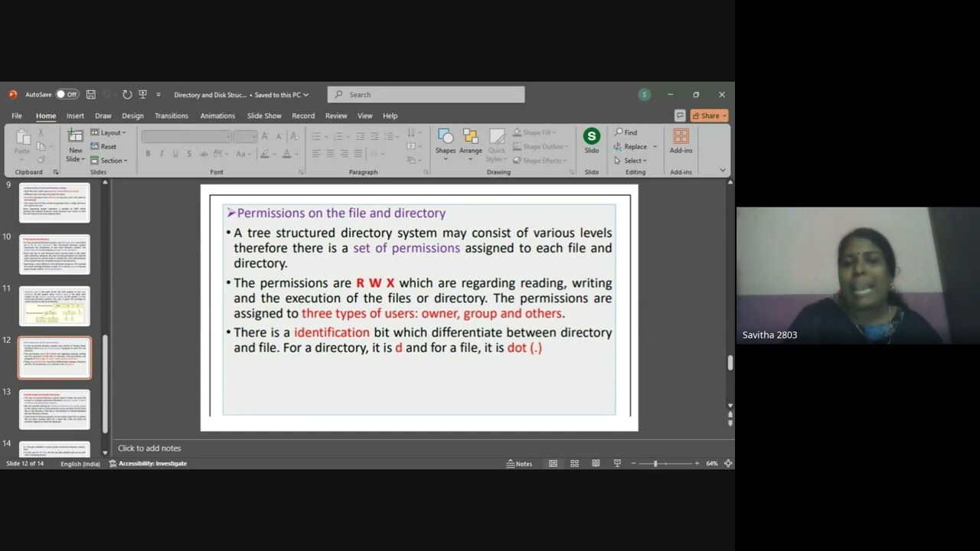The width and height of the screenshot is (980, 551).
Task: Open the font name combo box
Action: (x=186, y=136)
